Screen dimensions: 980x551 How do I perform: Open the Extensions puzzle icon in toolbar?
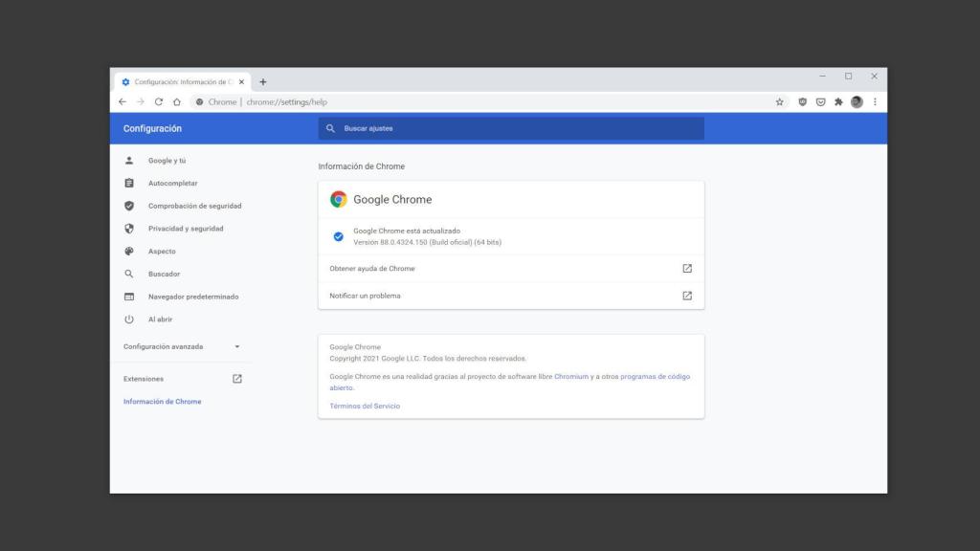pos(837,101)
